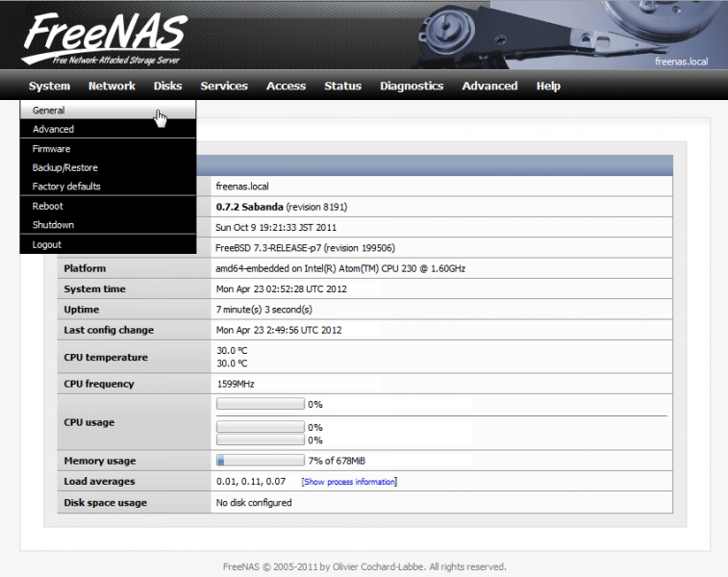Click the freenas.local hostname in header
This screenshot has width=728, height=577.
681,62
